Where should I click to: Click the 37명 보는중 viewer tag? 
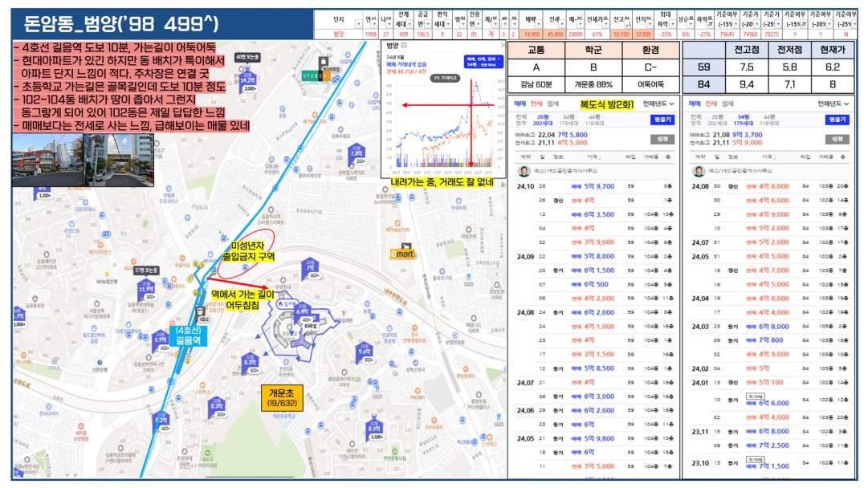pyautogui.click(x=146, y=270)
